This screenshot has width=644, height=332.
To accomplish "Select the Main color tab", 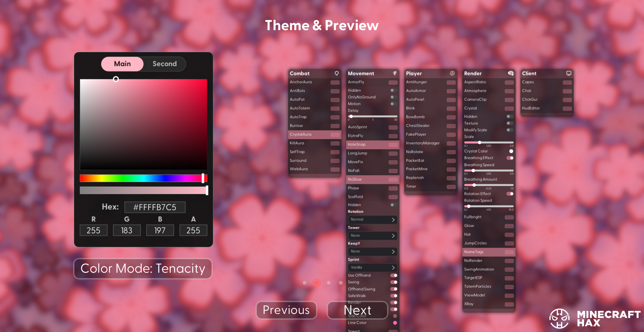I will pyautogui.click(x=122, y=64).
